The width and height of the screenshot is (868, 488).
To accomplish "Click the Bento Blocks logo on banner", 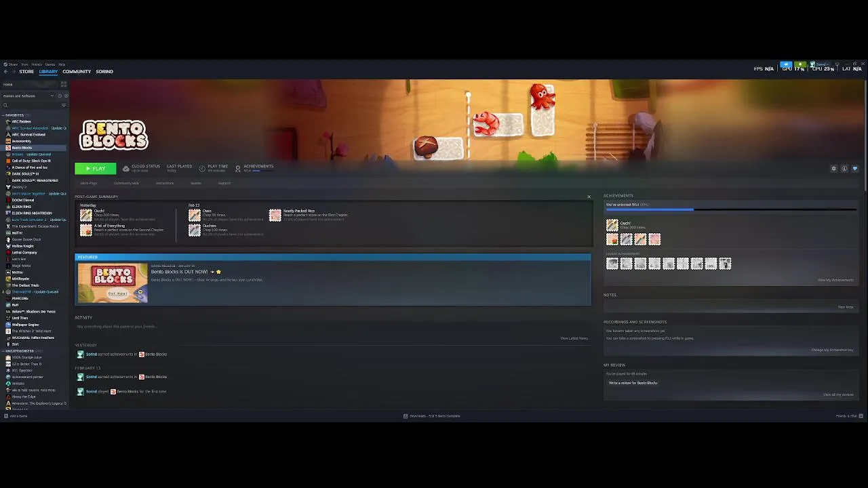I will tap(113, 136).
